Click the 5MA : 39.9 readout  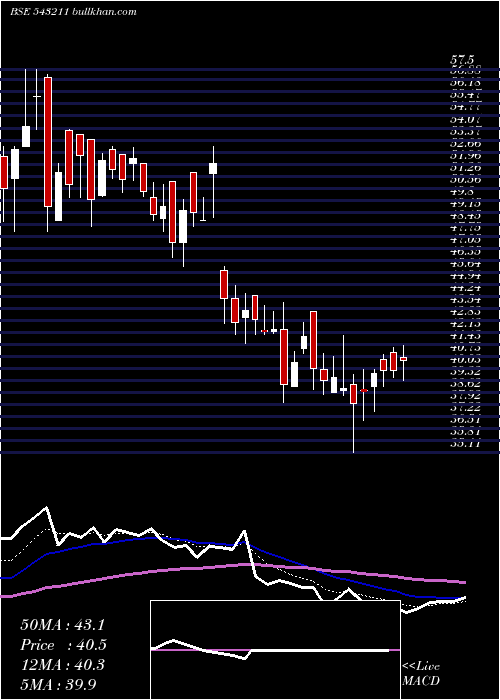pyautogui.click(x=59, y=684)
